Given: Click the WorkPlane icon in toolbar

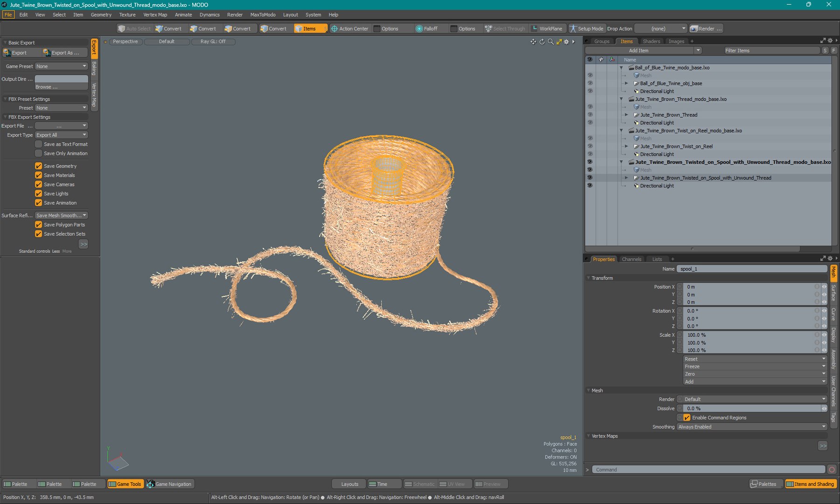Looking at the screenshot, I should pos(534,29).
